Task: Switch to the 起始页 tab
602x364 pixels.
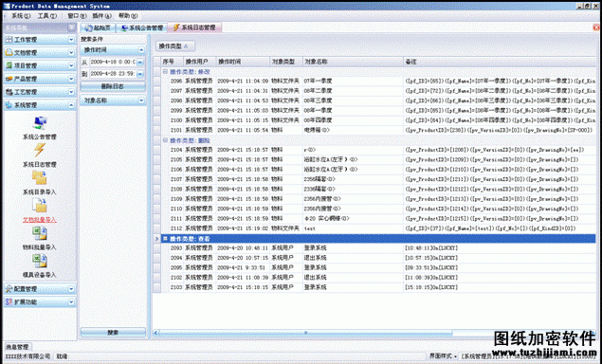Action: click(x=98, y=27)
